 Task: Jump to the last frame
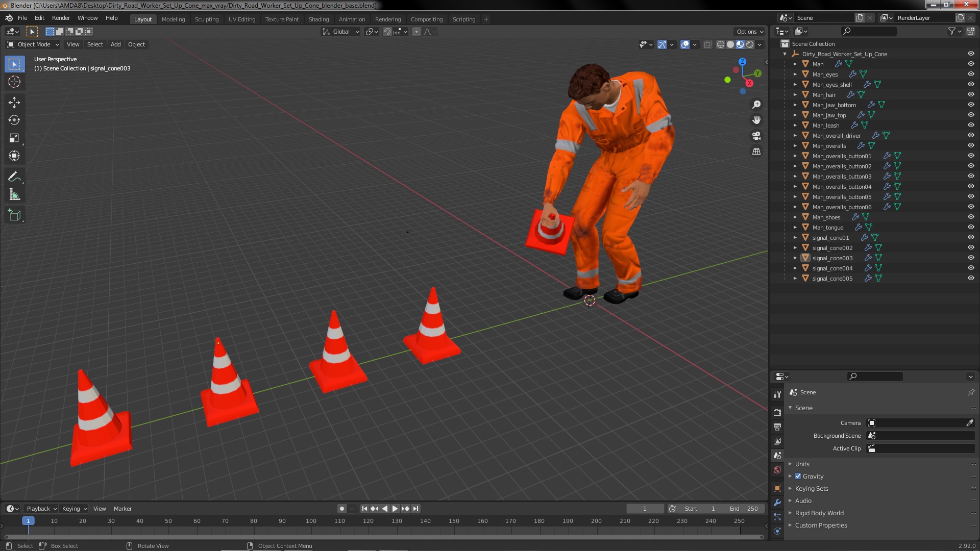coord(416,509)
